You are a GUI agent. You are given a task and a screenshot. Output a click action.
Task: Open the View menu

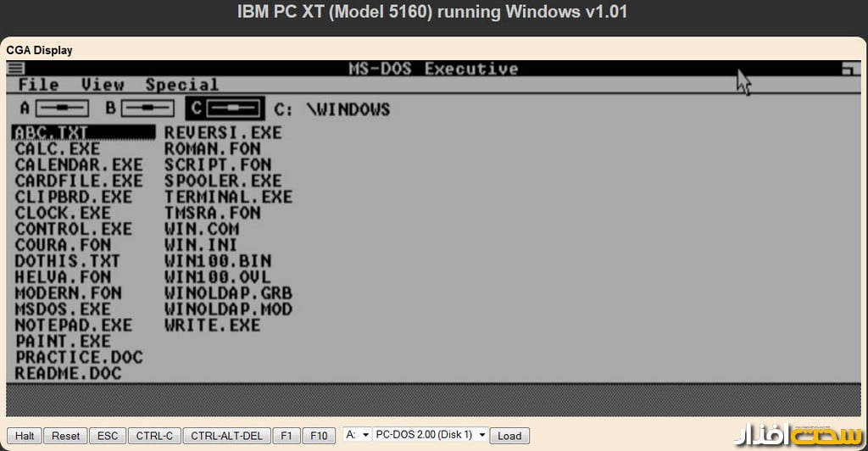[x=103, y=85]
